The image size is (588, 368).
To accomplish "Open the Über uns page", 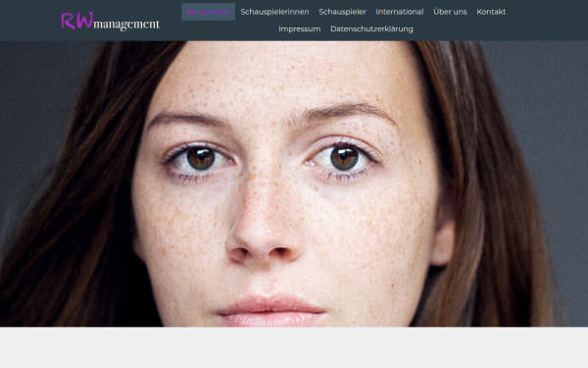I will [x=450, y=12].
